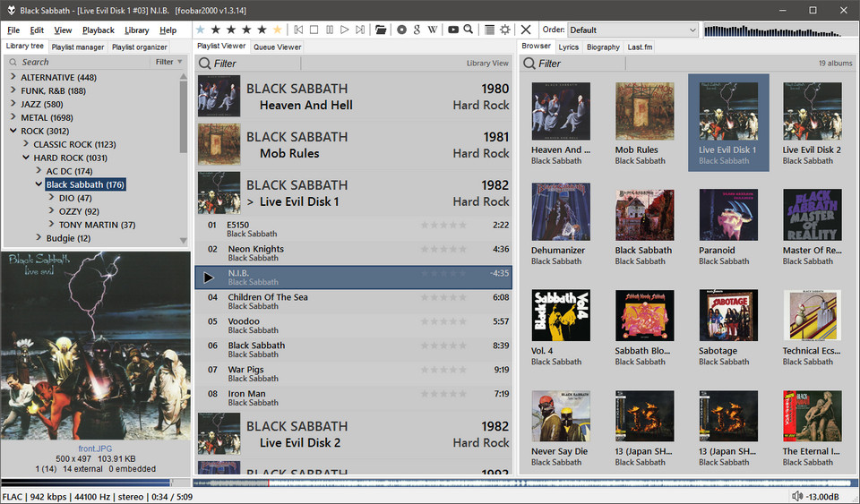Expand the DIO (47) node
The width and height of the screenshot is (860, 504).
click(x=51, y=198)
